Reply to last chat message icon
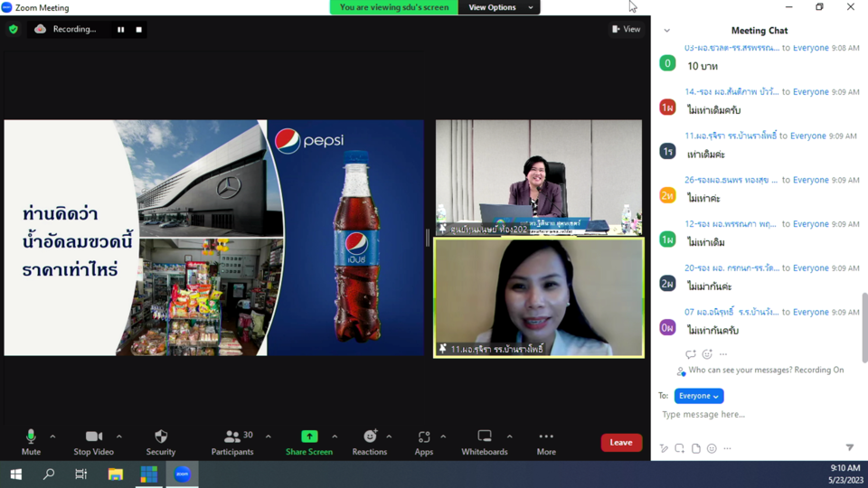The height and width of the screenshot is (488, 868). click(690, 354)
